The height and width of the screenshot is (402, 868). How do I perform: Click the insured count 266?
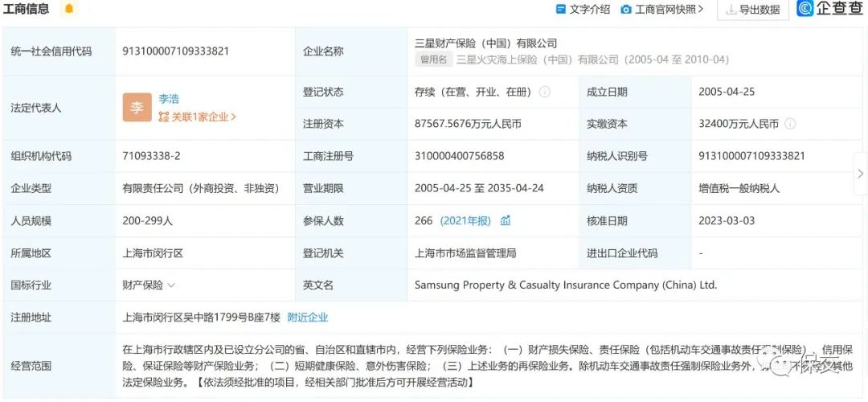tap(424, 221)
